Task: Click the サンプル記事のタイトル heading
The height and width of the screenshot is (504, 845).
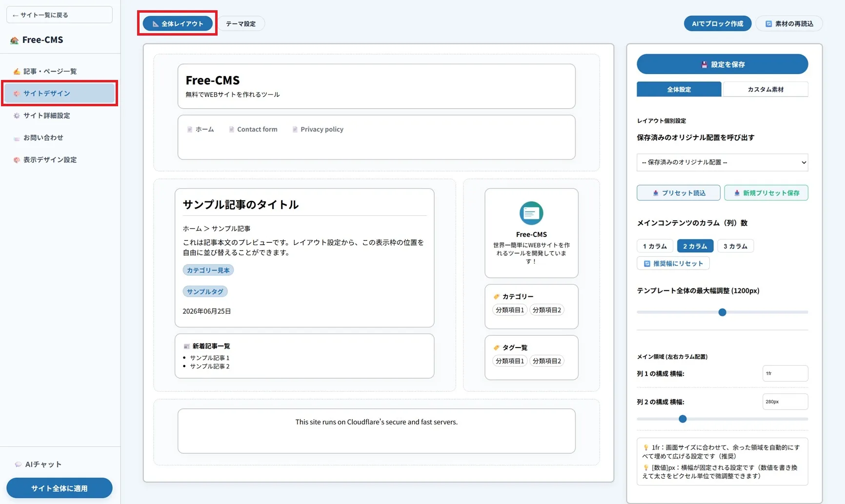Action: point(241,205)
